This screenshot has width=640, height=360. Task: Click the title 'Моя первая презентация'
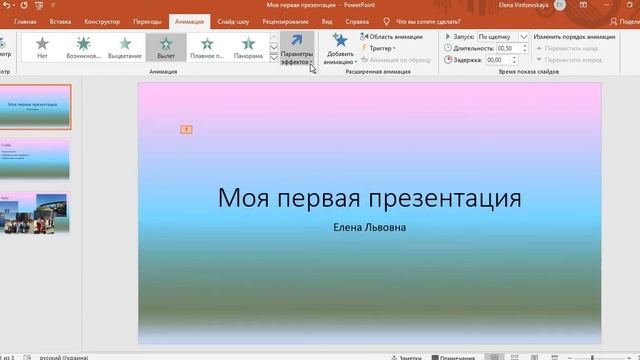(x=369, y=198)
